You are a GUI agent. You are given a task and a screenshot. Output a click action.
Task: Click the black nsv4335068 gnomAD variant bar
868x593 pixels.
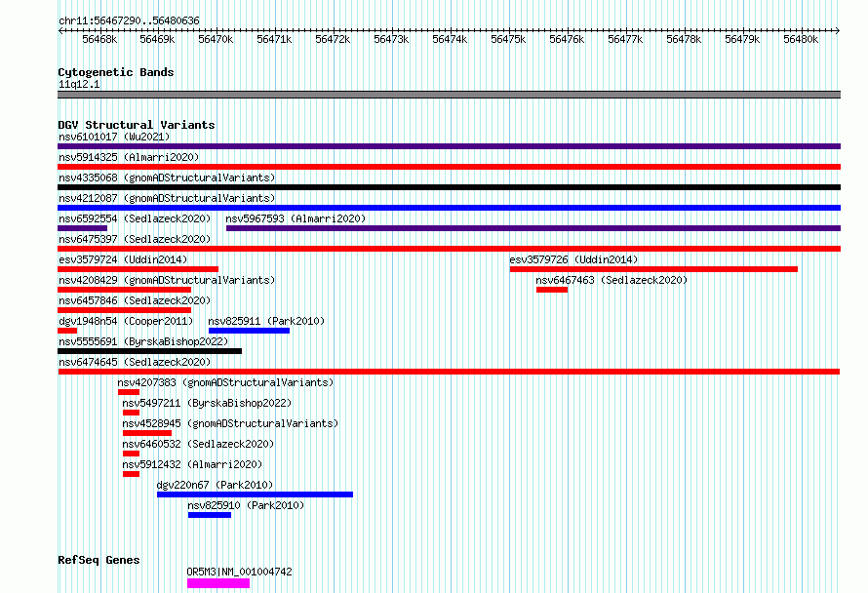449,187
